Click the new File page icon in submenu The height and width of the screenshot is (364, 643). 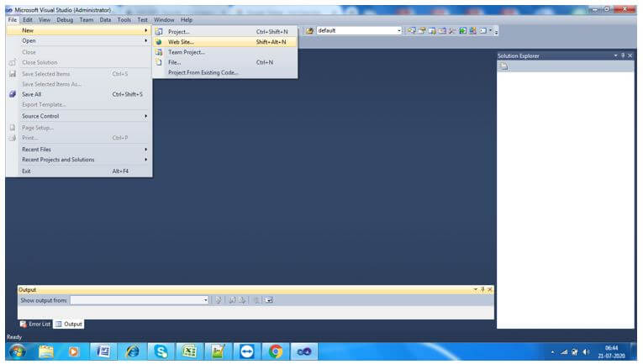(x=159, y=62)
